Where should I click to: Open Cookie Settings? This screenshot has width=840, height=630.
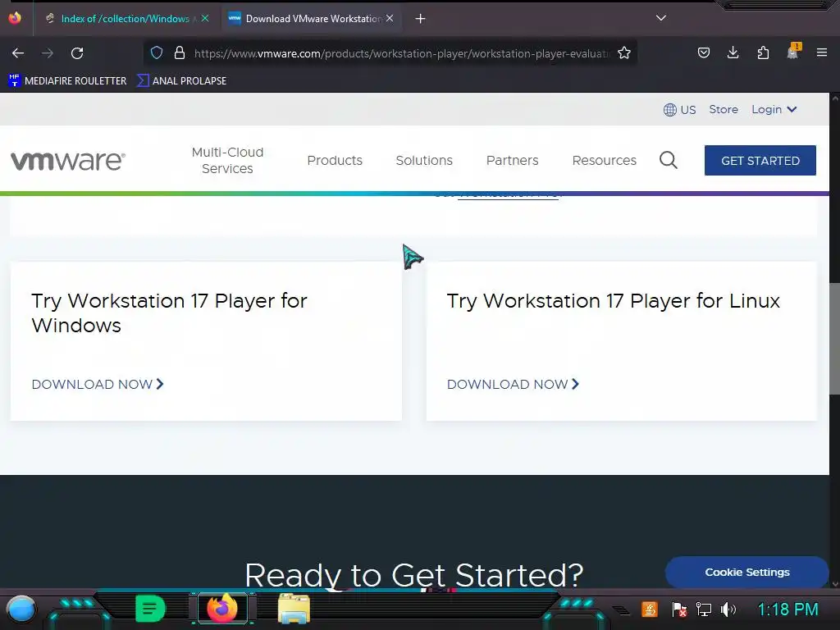point(747,572)
